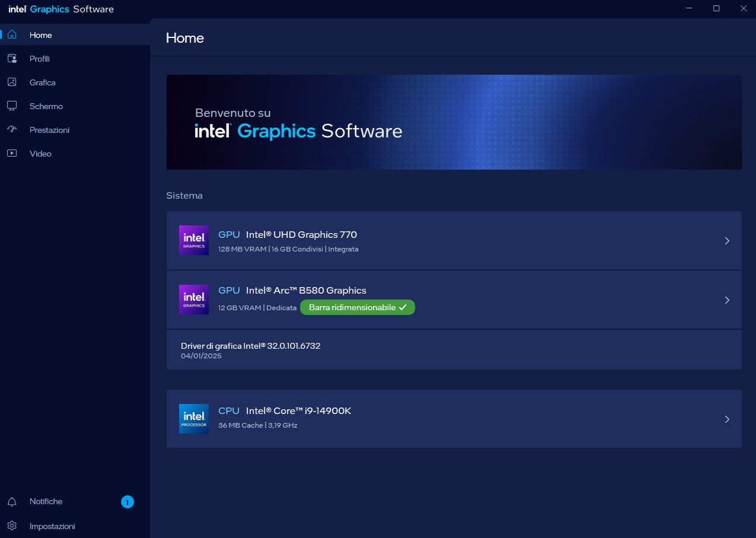Click the Impostazioni gear icon
This screenshot has width=756, height=538.
12,526
